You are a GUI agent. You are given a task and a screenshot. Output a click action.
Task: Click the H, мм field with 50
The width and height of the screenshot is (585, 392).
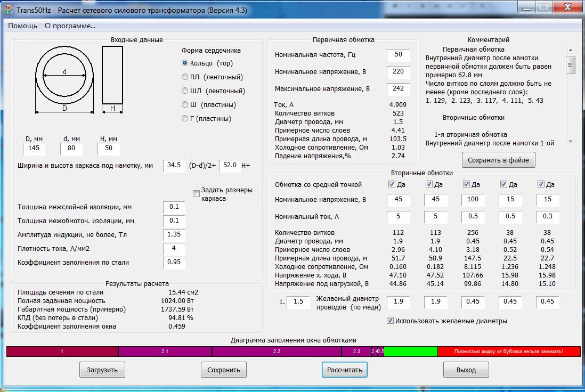109,149
